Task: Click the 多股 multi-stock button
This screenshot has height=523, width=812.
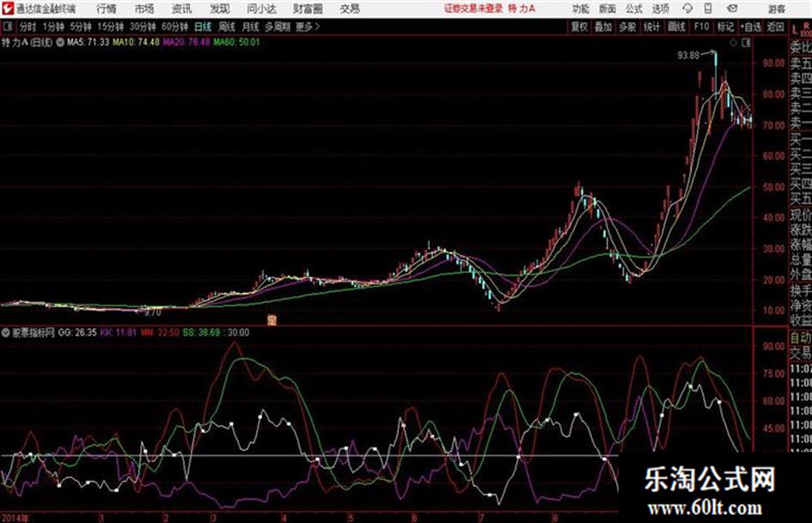Action: tap(627, 27)
